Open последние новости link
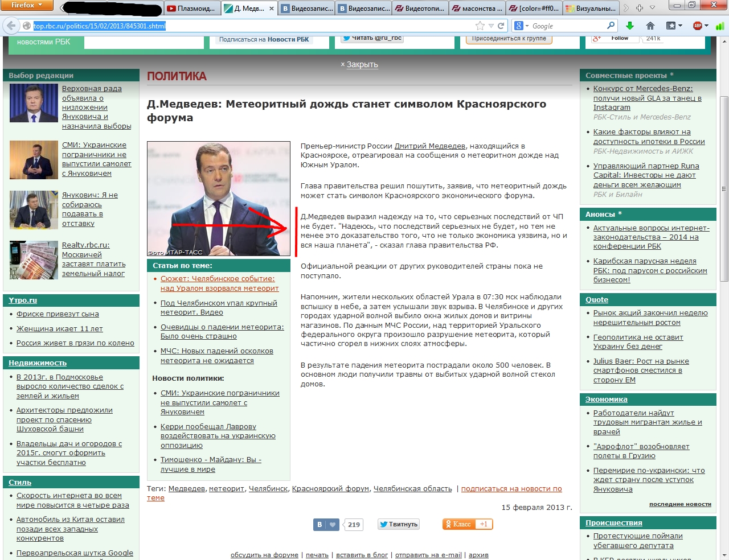Screen dimensions: 729x560 point(680,504)
